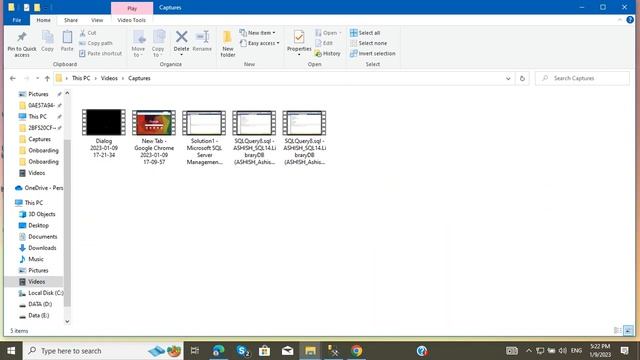
Task: Expand the Delete dropdown arrow
Action: [x=181, y=55]
